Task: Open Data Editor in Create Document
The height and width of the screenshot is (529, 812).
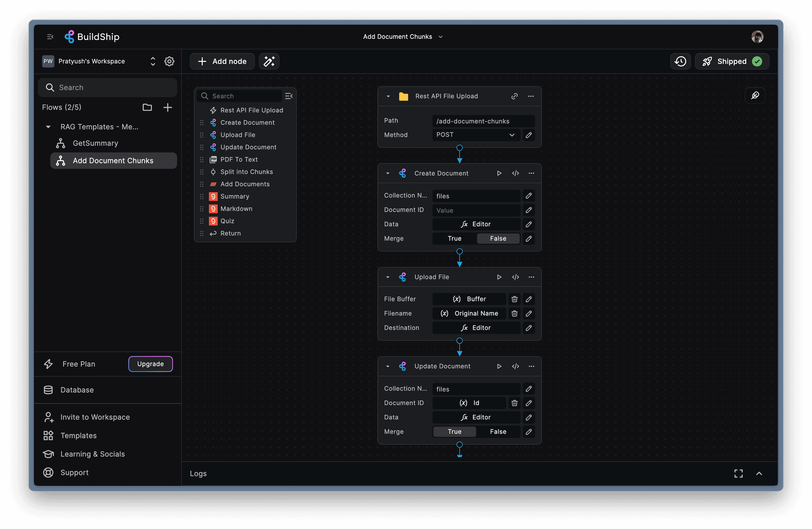Action: click(476, 224)
